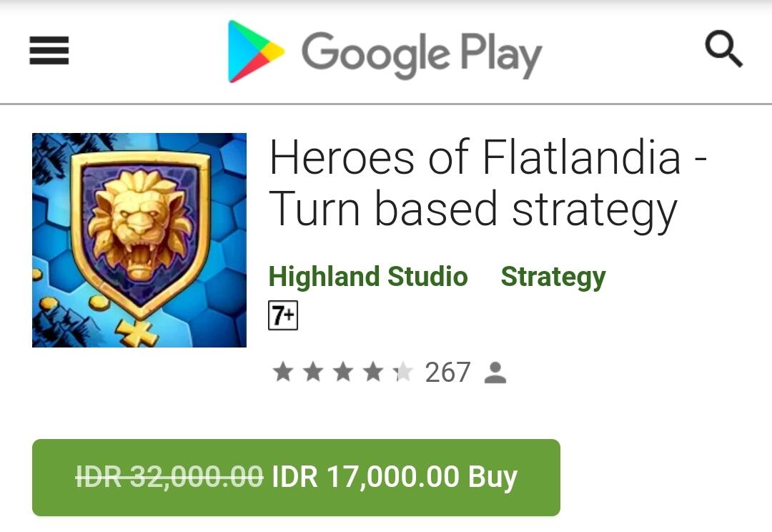The width and height of the screenshot is (772, 532).
Task: Select the first rating star
Action: (283, 372)
